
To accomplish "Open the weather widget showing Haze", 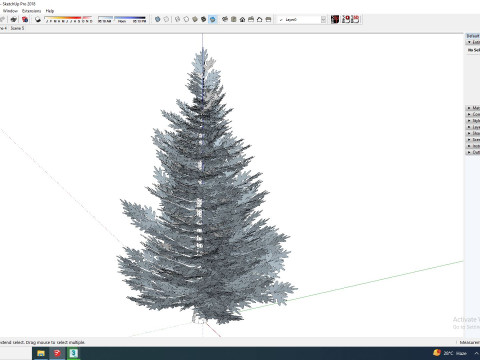I will [x=450, y=353].
